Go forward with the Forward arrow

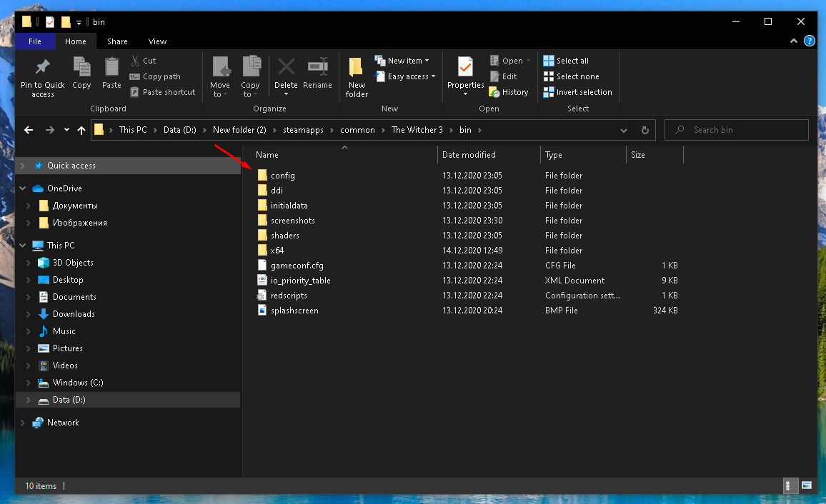(x=49, y=130)
